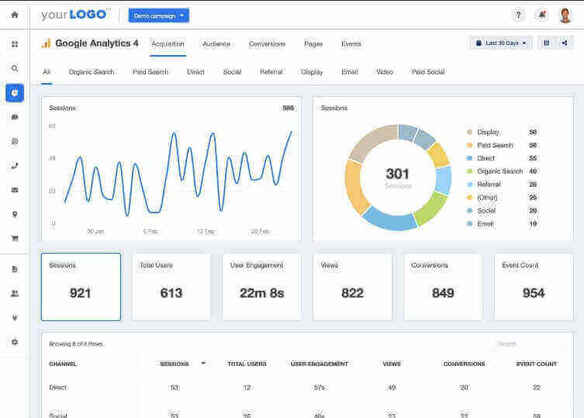Click the Email legend entry
Image resolution: width=584 pixels, height=418 pixels.
pyautogui.click(x=502, y=224)
